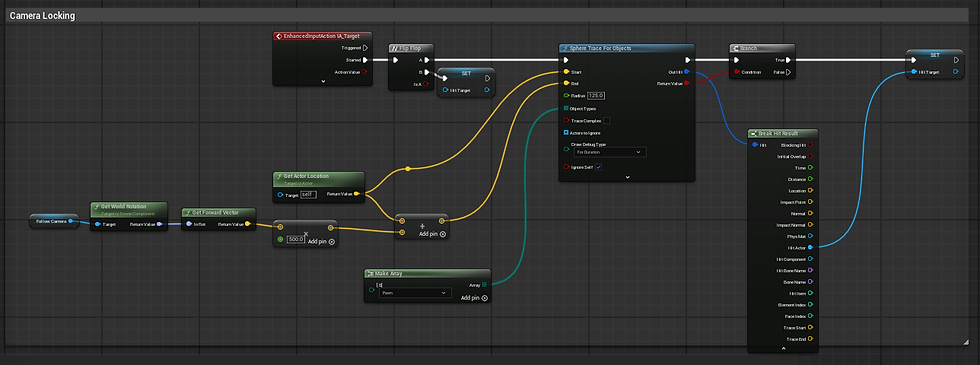This screenshot has height=365, width=980.
Task: Click the Make Array output Array pin
Action: click(484, 284)
